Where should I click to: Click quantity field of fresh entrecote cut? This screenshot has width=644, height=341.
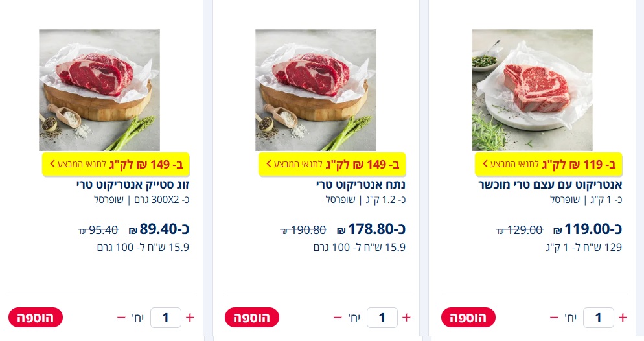click(x=382, y=318)
